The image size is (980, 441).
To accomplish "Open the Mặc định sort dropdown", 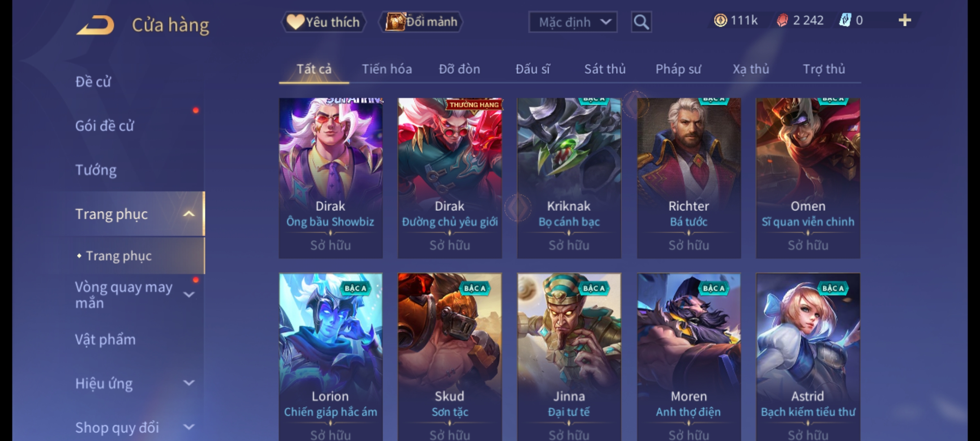I will click(573, 22).
